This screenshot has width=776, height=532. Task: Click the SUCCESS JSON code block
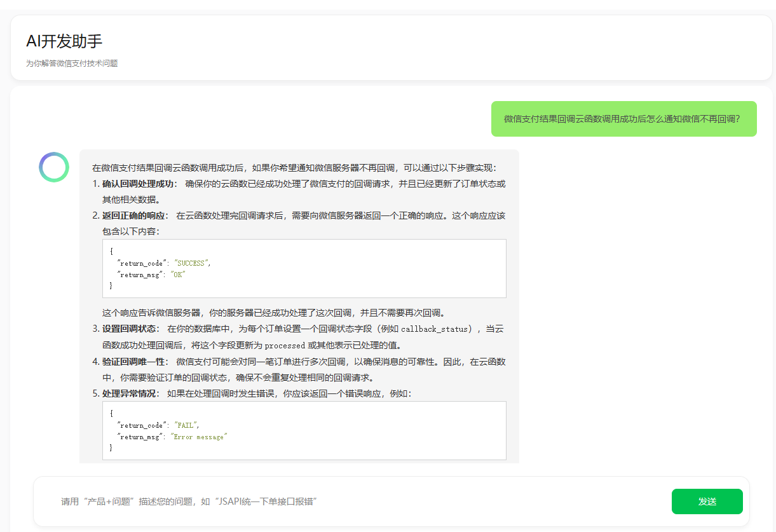(x=304, y=268)
